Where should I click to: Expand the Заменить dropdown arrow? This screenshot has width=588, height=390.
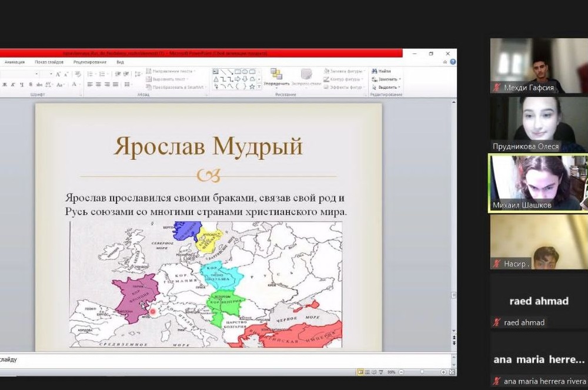(400, 79)
